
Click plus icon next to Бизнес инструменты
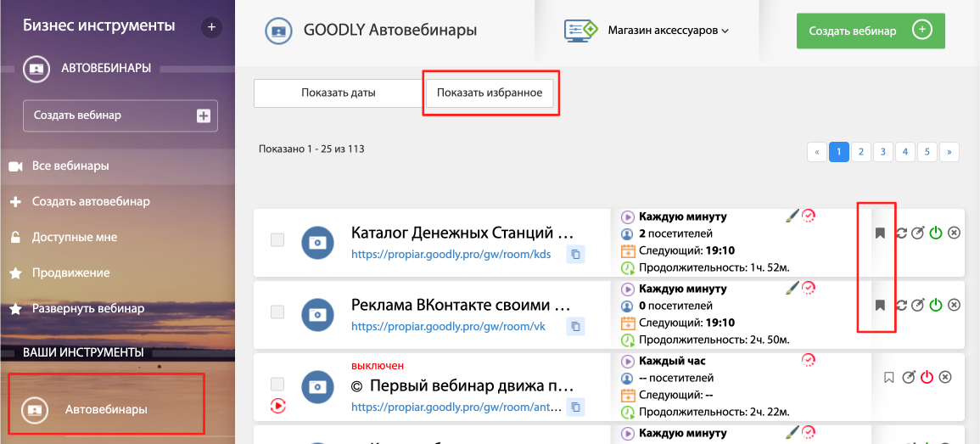[211, 27]
